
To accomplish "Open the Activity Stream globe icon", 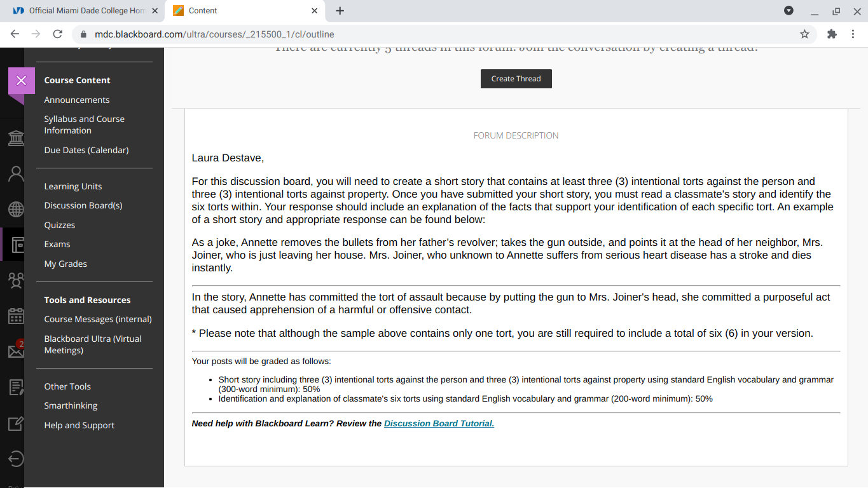I will 15,209.
